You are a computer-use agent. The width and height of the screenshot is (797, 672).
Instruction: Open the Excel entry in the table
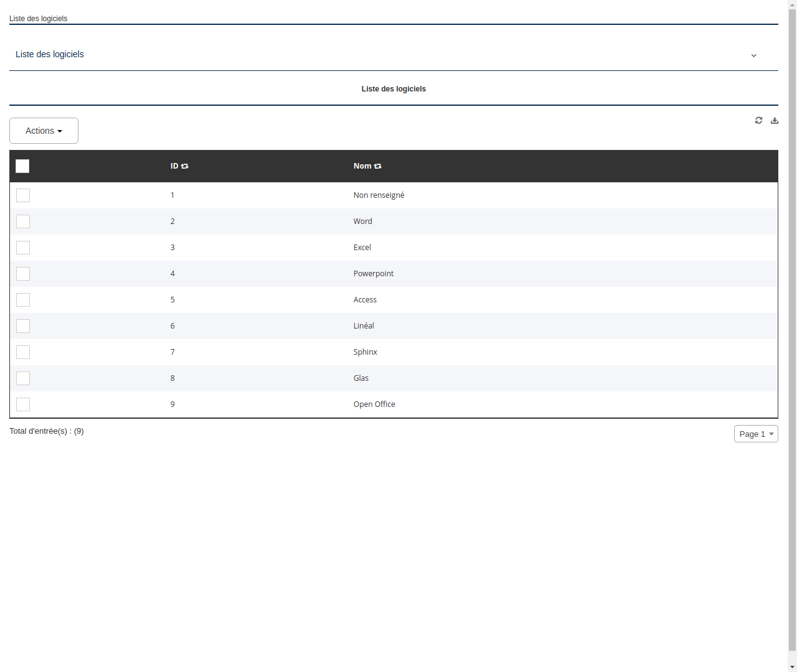point(362,247)
